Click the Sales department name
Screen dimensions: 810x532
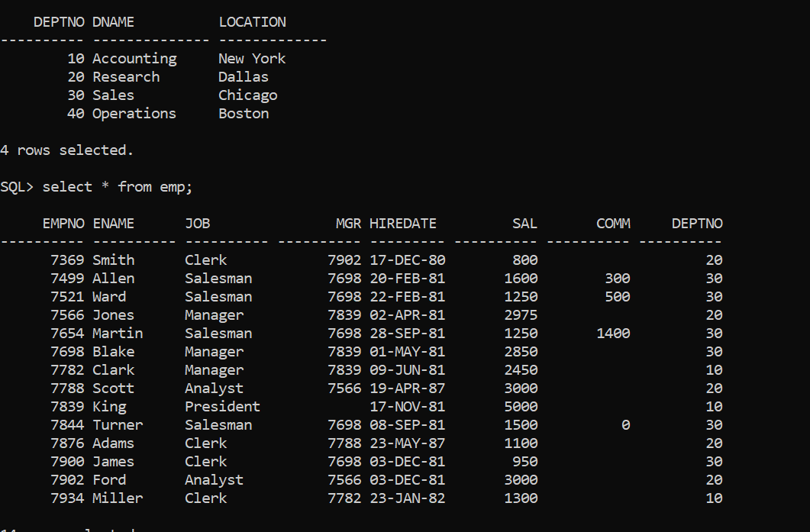(113, 95)
